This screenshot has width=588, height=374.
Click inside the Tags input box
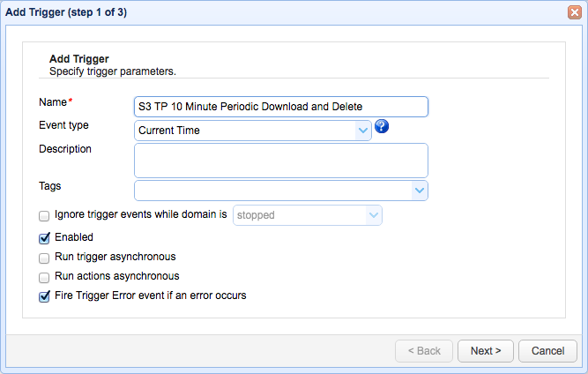point(272,191)
